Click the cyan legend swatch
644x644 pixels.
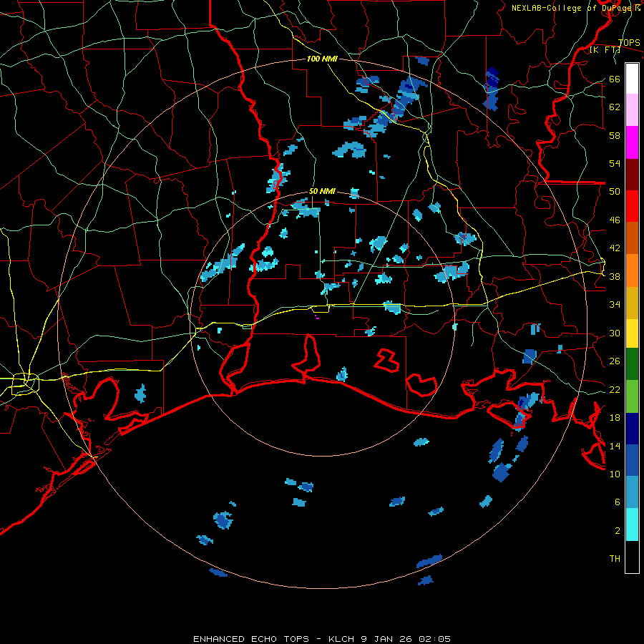point(632,525)
